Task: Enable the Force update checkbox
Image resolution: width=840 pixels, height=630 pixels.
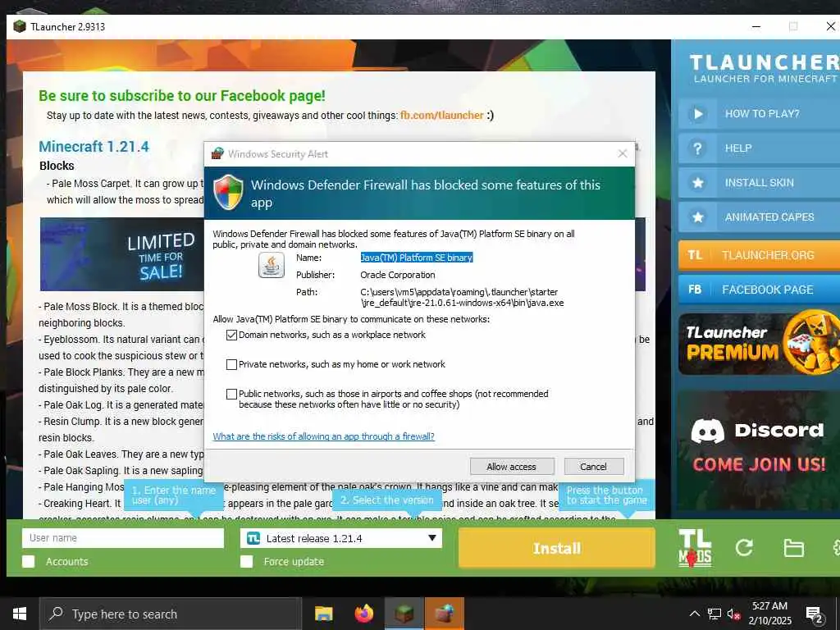Action: [246, 561]
